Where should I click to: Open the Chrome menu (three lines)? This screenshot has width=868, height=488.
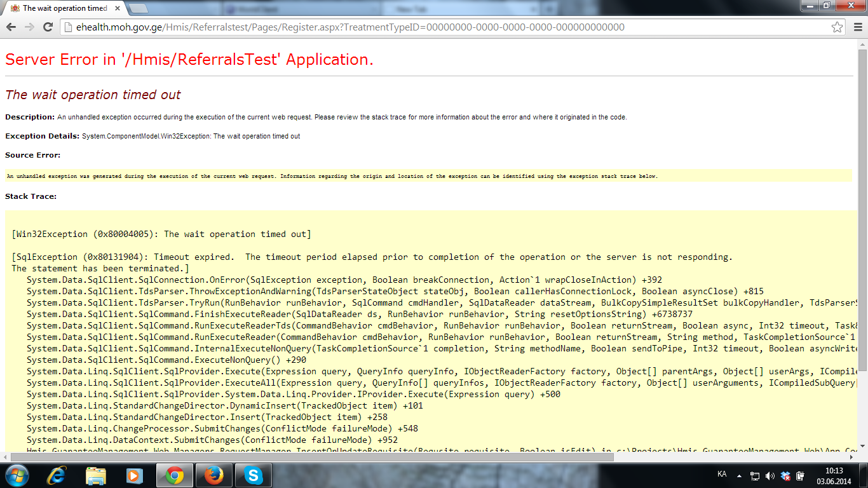point(857,27)
